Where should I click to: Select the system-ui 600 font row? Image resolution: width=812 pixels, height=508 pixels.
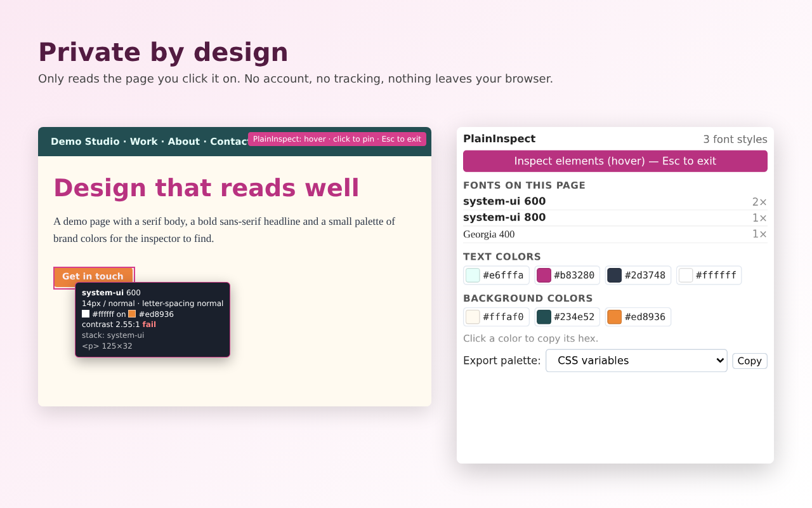coord(615,202)
